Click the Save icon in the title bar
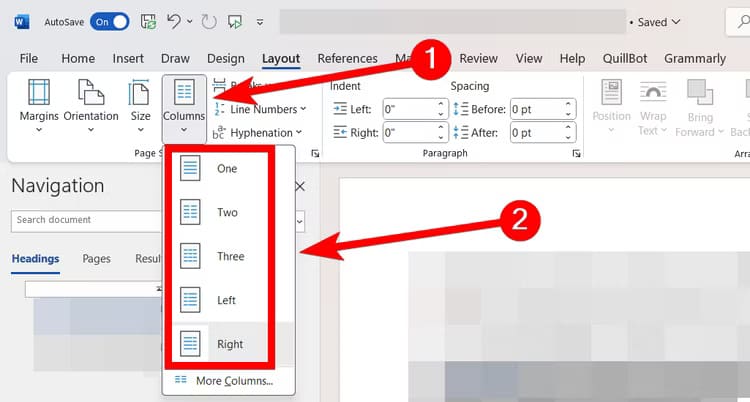This screenshot has width=750, height=402. (148, 22)
